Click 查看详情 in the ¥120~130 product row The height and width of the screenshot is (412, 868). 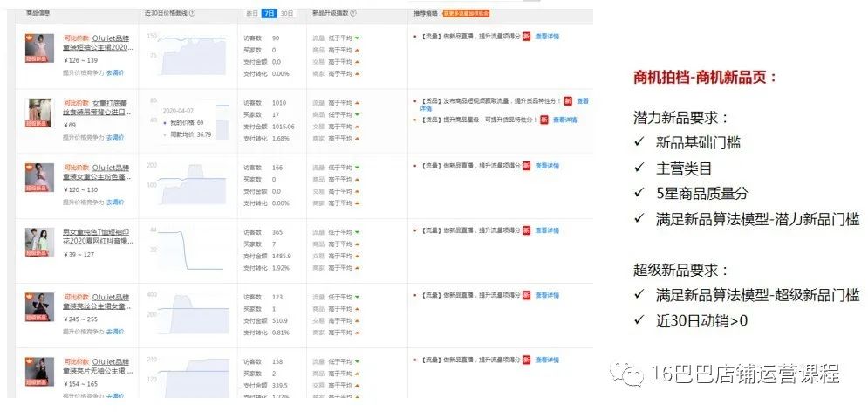547,166
